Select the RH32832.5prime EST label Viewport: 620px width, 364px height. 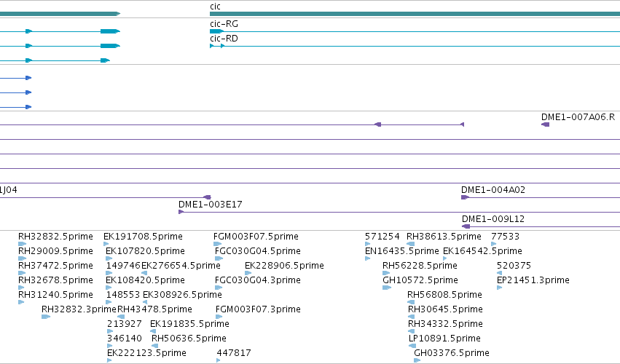coord(55,237)
